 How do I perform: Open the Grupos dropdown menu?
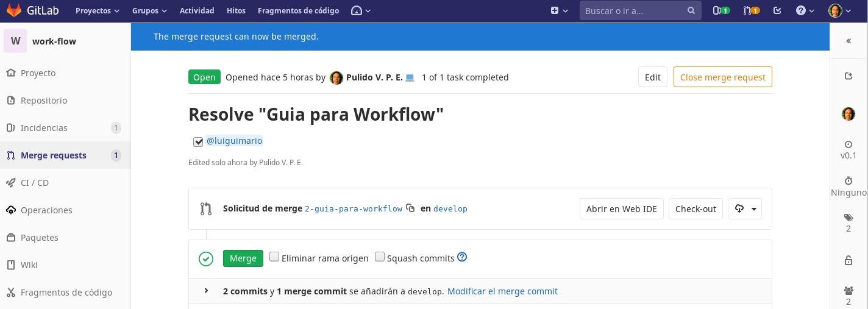point(149,10)
